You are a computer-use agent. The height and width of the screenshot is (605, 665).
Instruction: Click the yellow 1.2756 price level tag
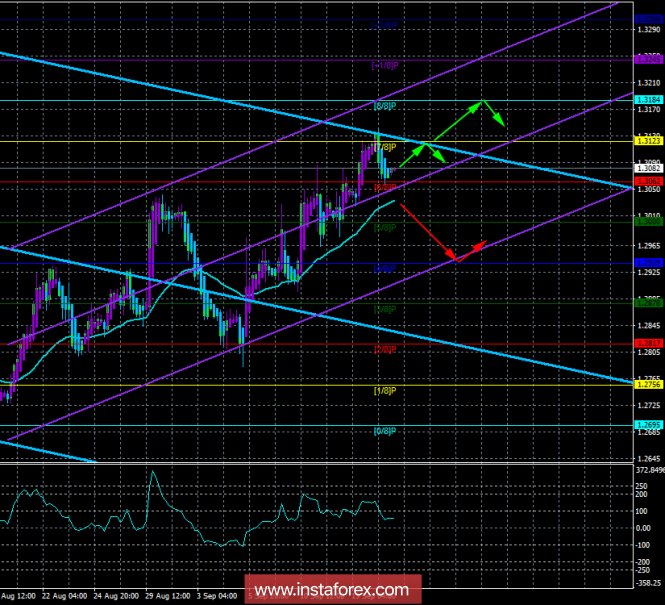648,385
